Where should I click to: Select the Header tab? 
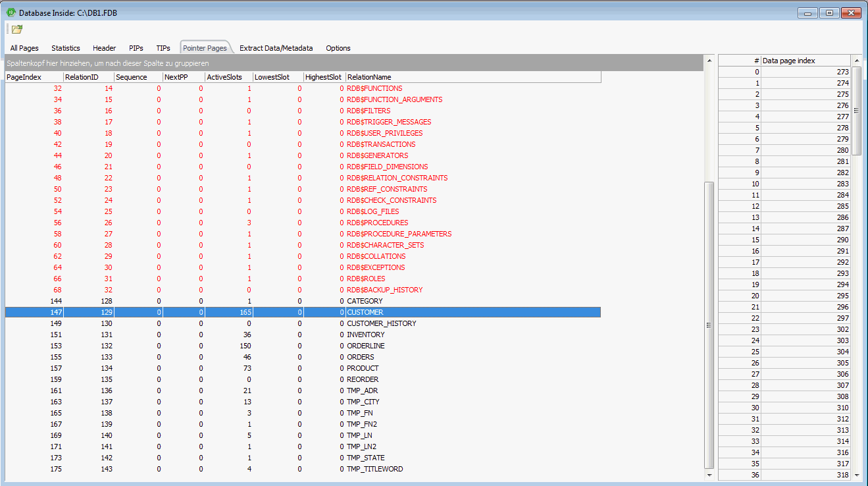pos(104,48)
